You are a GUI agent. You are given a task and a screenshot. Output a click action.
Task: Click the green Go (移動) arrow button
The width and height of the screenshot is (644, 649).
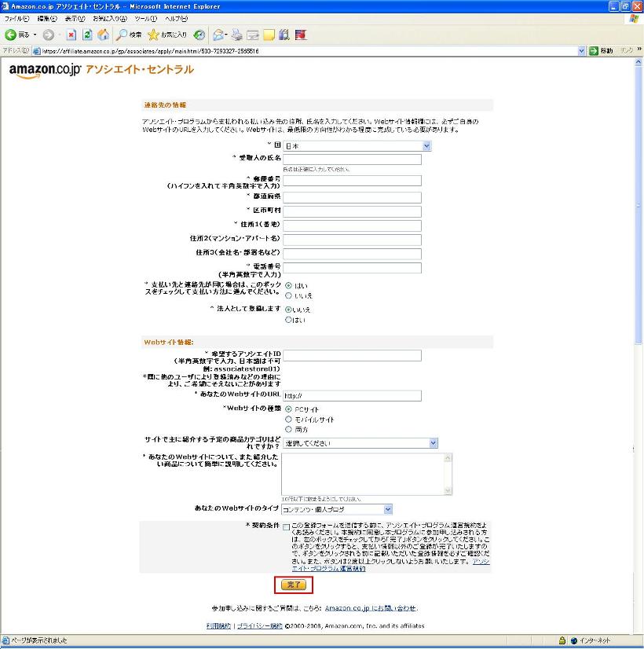[x=601, y=50]
